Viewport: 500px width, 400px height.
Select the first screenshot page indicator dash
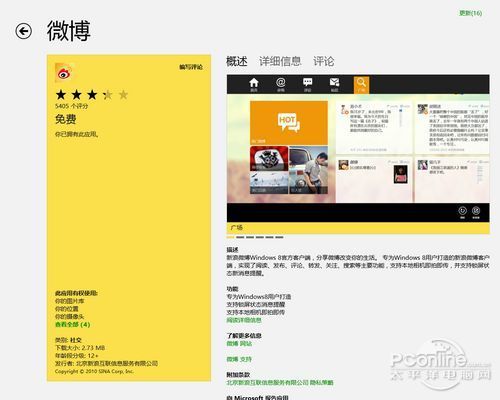pyautogui.click(x=230, y=237)
